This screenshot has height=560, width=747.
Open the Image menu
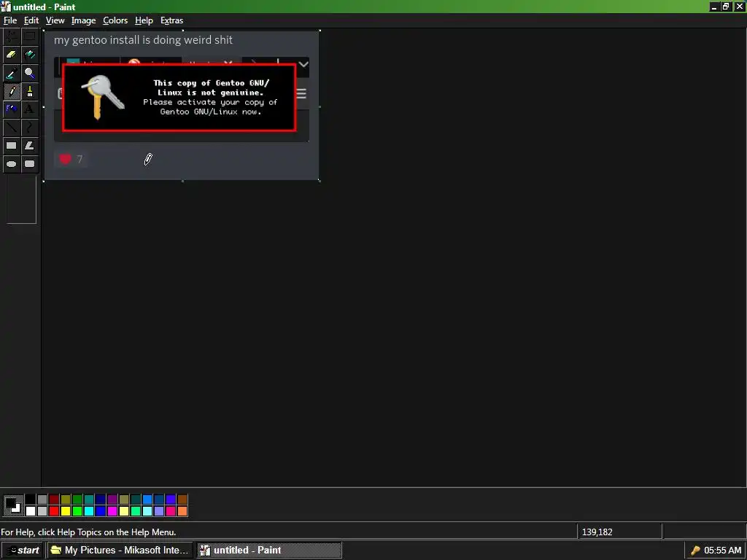pyautogui.click(x=83, y=20)
